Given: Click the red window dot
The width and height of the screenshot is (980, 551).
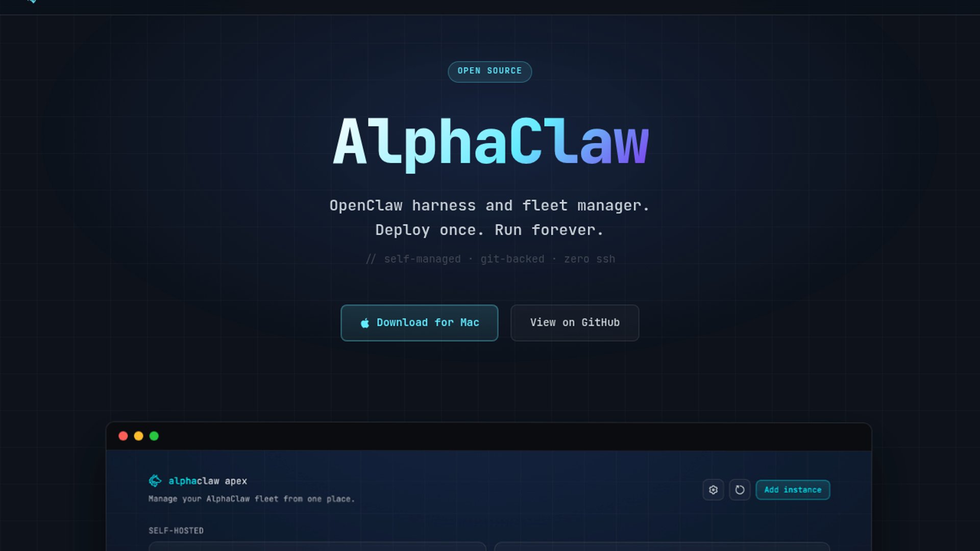Looking at the screenshot, I should click(x=123, y=436).
